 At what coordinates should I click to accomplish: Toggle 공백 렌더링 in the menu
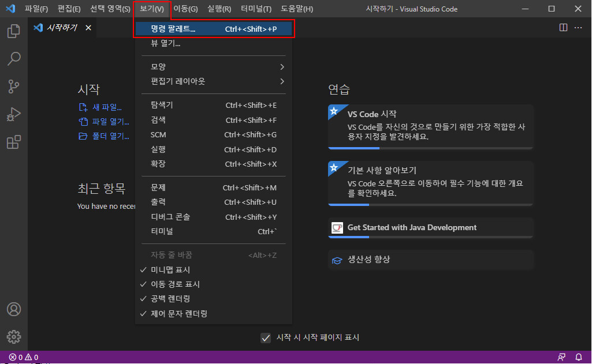tap(213, 299)
